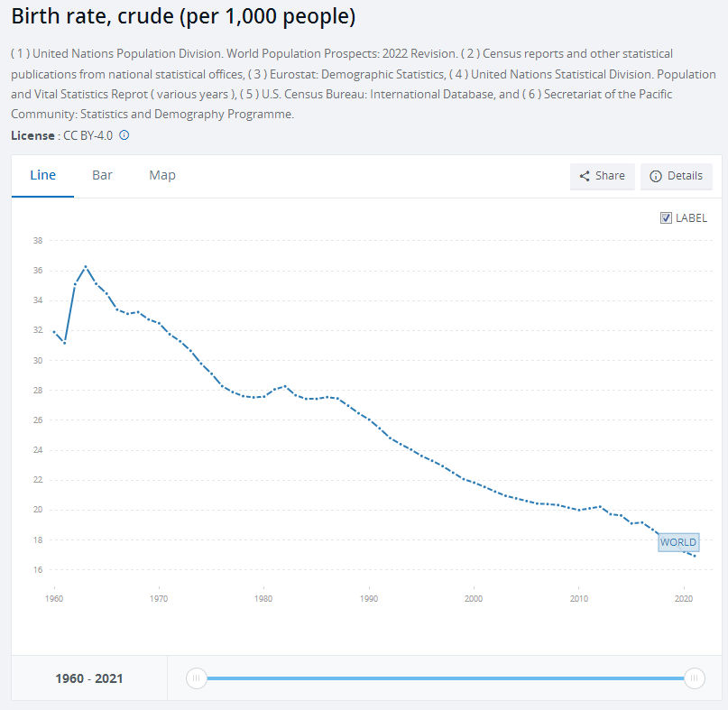This screenshot has width=728, height=710.
Task: Click the 38 label on the y-axis
Action: 38,241
